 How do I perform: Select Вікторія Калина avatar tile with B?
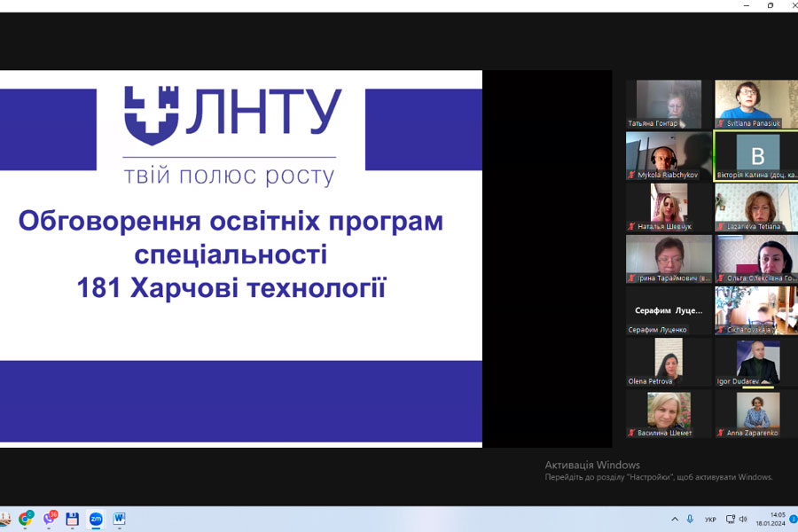[x=756, y=156]
